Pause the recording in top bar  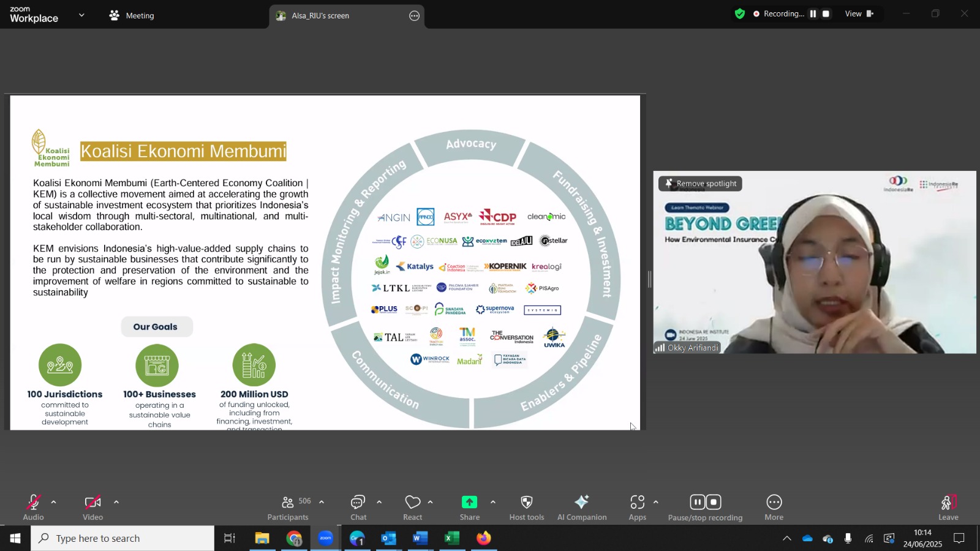click(x=813, y=13)
